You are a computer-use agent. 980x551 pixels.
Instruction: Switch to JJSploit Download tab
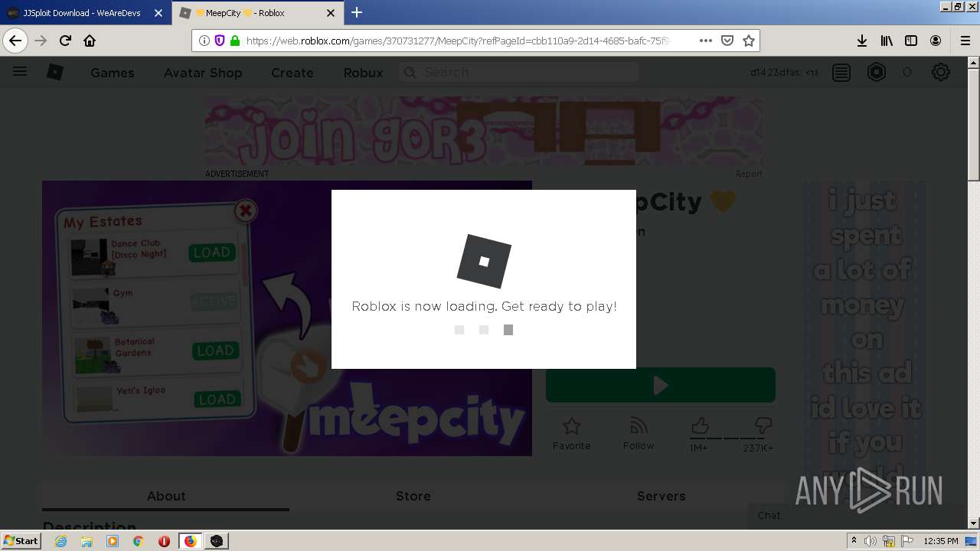click(x=85, y=13)
